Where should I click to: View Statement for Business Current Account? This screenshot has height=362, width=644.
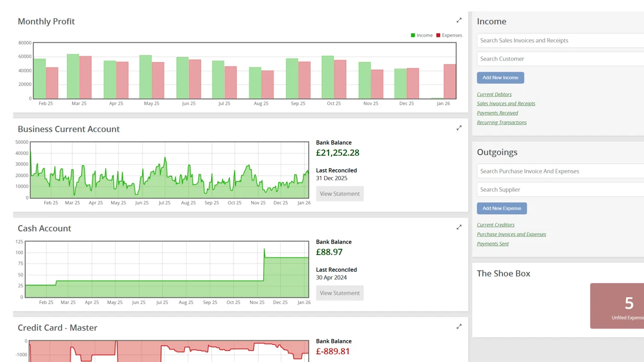tap(339, 194)
